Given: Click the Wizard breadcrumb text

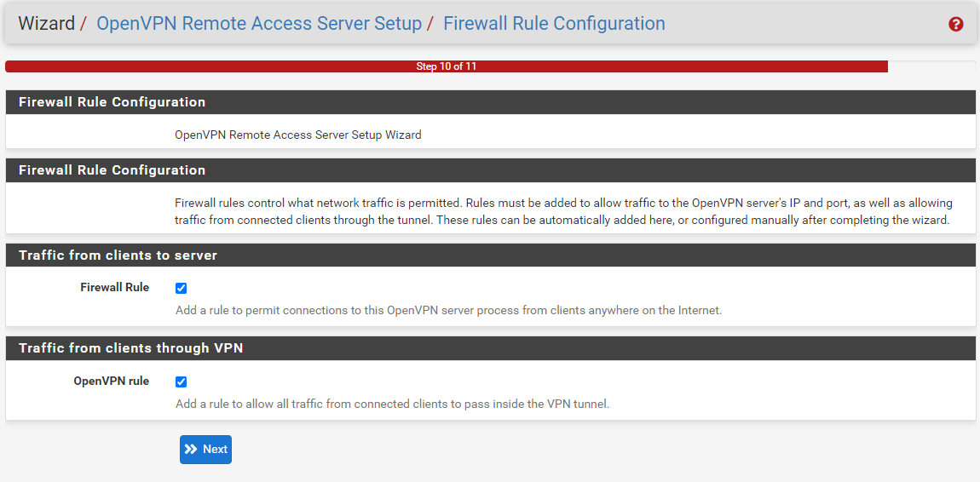Looking at the screenshot, I should coord(47,24).
